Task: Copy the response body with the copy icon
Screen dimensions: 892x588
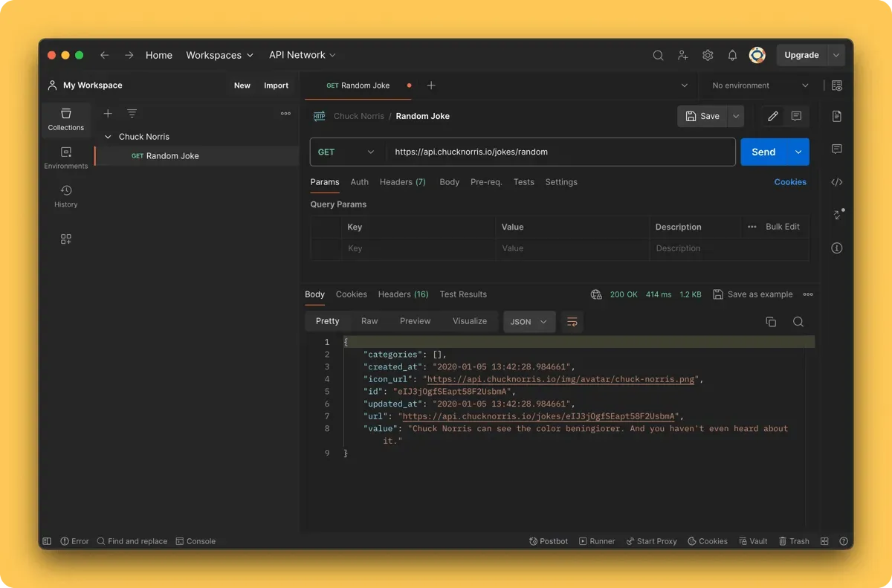Action: coord(771,322)
